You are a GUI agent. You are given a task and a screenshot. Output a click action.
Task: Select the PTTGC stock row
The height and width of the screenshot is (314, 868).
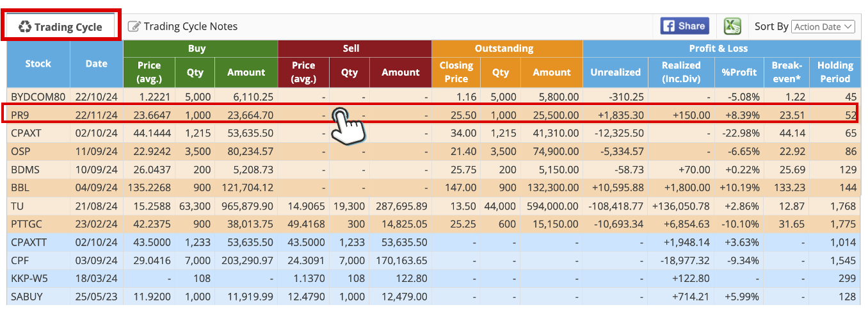434,224
